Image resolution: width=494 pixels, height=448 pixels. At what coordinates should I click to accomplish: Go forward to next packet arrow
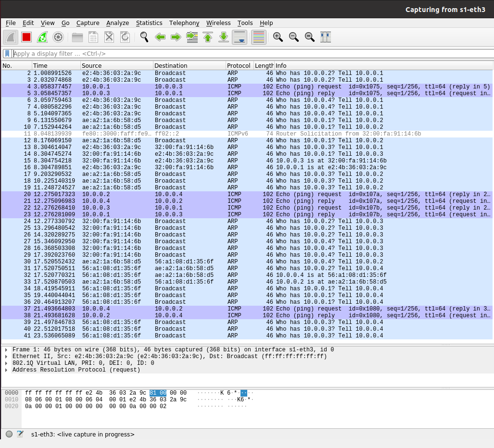(x=176, y=37)
